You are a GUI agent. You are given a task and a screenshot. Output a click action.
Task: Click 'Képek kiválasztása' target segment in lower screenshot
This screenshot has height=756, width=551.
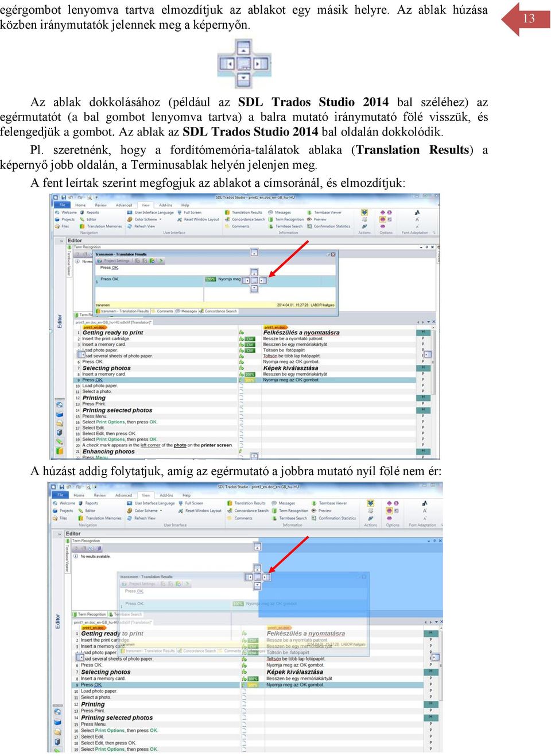point(294,672)
